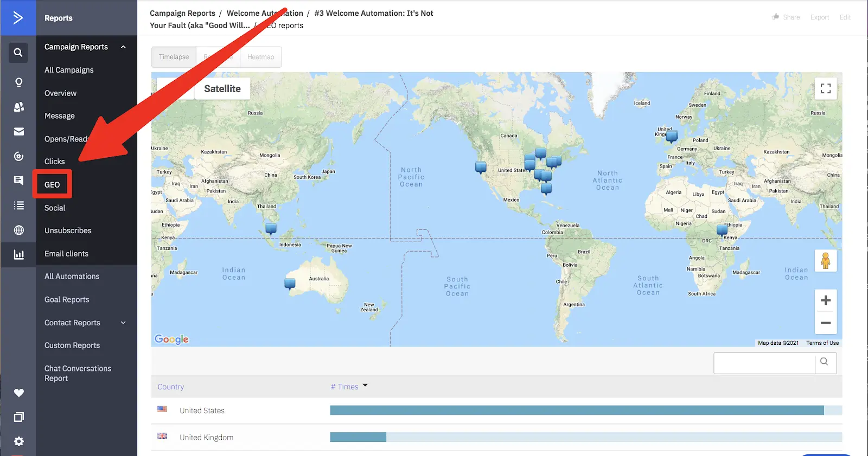Select the GEO report
Screen dimensions: 868x456
pyautogui.click(x=52, y=185)
